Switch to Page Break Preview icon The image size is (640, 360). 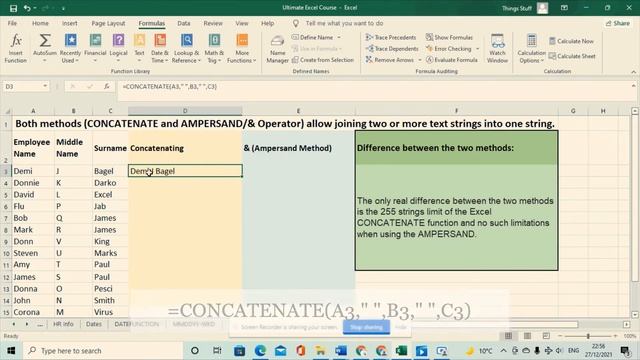[546, 336]
